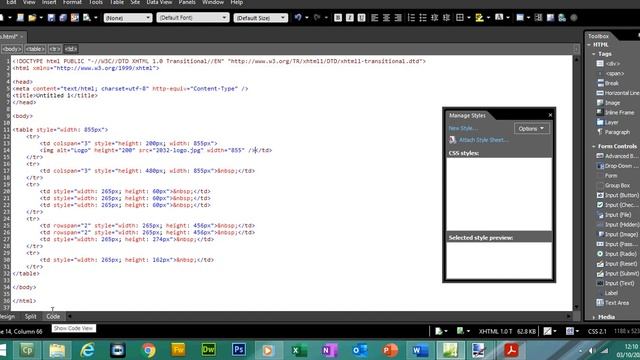
Task: Switch to Code view tab
Action: click(53, 317)
